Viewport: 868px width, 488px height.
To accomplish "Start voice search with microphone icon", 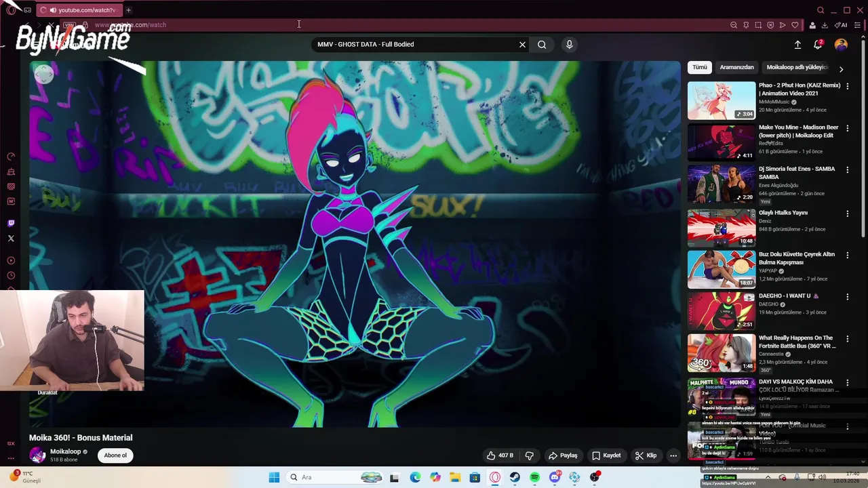I will coord(569,45).
